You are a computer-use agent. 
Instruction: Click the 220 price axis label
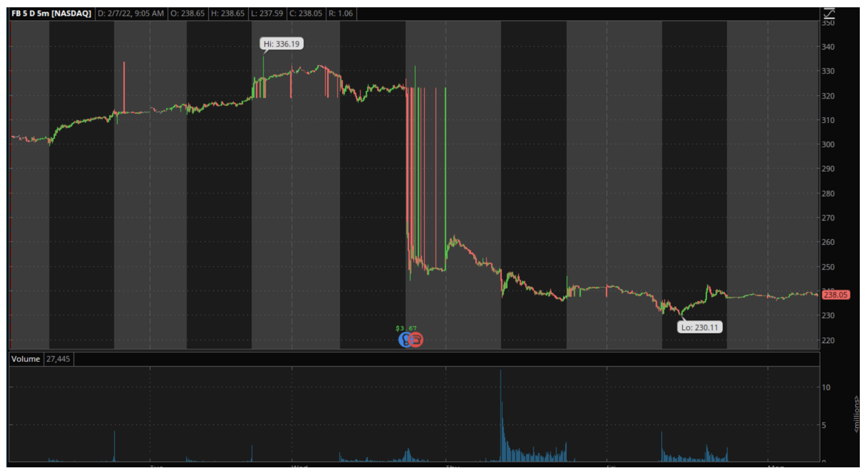pyautogui.click(x=828, y=341)
